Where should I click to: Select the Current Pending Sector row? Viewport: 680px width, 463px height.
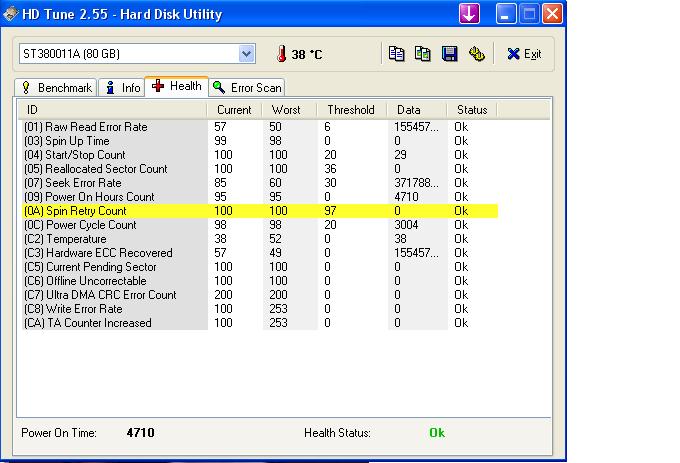coord(260,267)
